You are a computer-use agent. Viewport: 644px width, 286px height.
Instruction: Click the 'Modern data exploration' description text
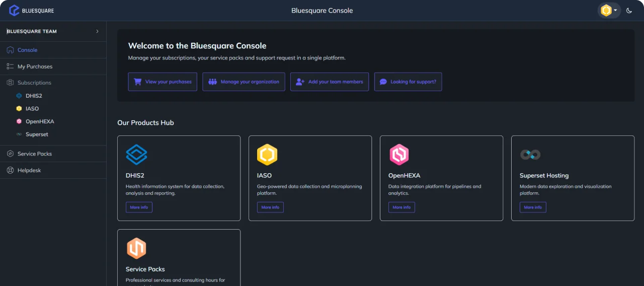click(566, 190)
